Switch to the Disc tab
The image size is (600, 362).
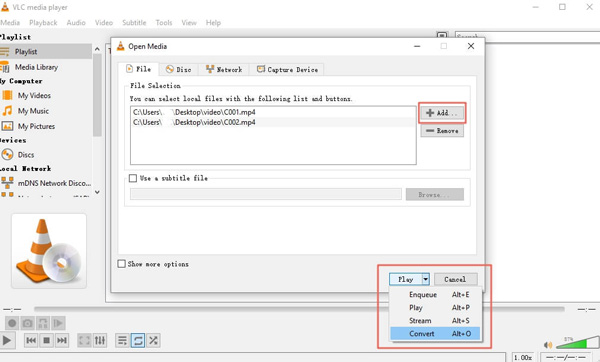(179, 70)
